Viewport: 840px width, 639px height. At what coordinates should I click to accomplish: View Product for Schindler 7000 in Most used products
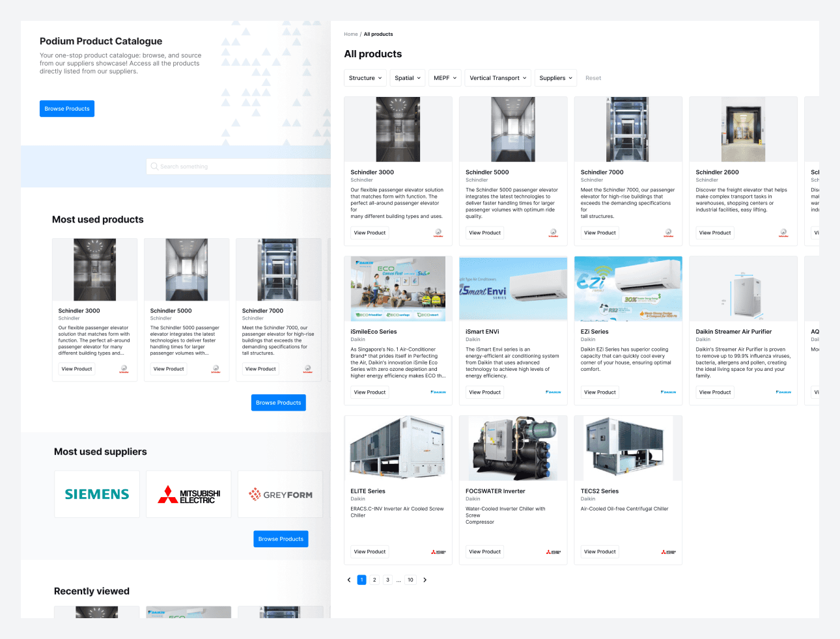260,369
